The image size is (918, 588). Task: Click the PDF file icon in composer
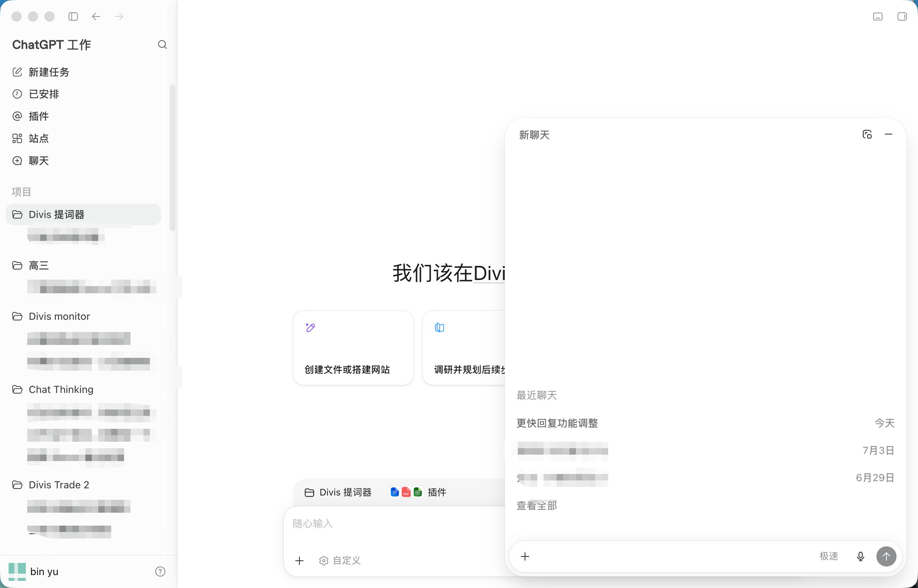click(x=406, y=493)
